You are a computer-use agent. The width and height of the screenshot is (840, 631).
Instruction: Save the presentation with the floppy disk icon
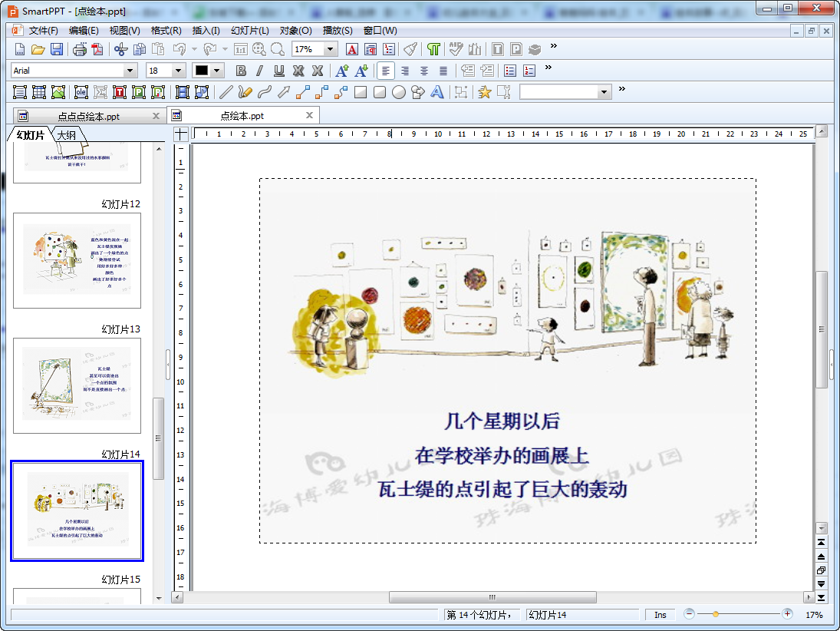[57, 49]
